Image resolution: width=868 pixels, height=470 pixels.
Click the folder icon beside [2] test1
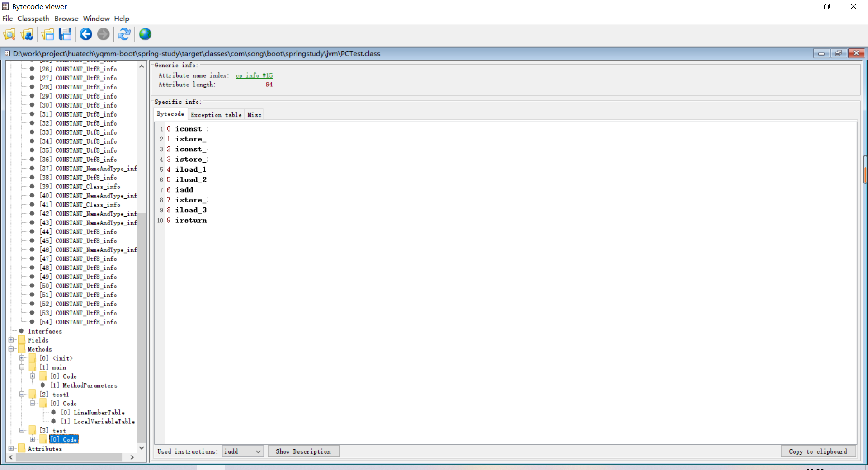33,394
